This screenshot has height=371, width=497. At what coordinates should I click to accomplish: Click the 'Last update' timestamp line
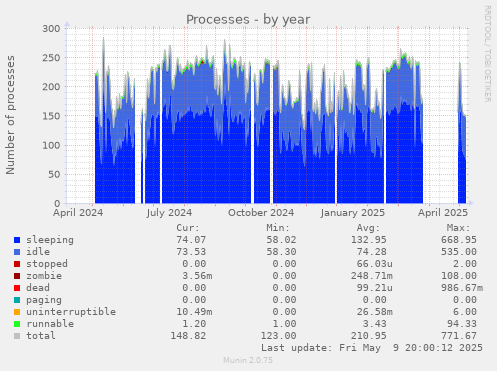[372, 348]
